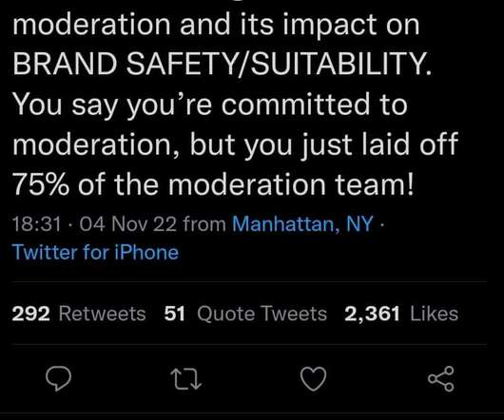Open the Manhattan, NY location link
Image resolution: width=504 pixels, height=420 pixels.
click(x=302, y=223)
